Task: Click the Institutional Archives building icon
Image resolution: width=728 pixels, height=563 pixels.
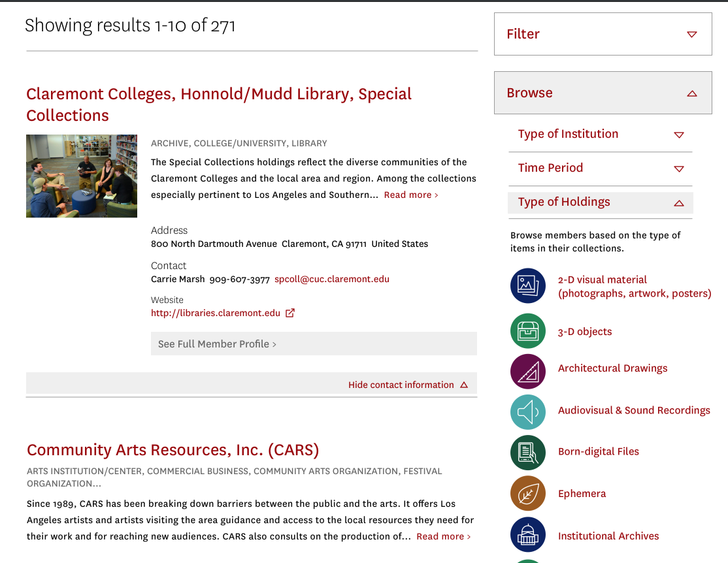Action: click(528, 535)
